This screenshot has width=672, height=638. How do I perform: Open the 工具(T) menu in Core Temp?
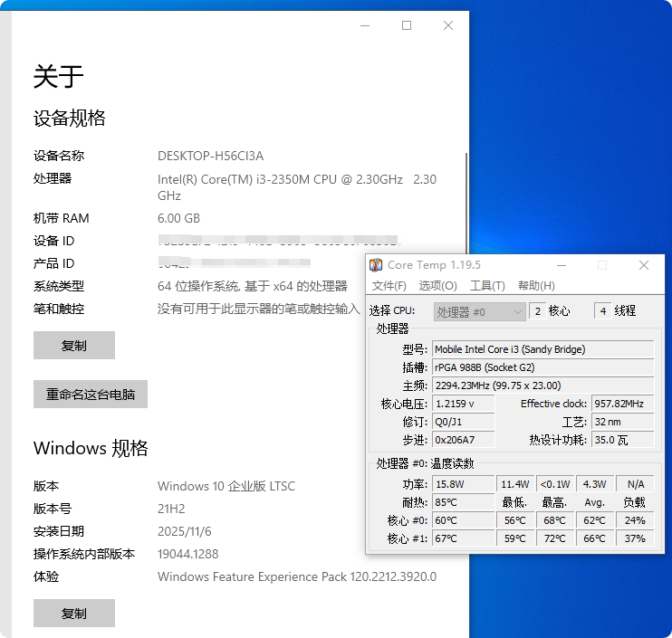pos(487,286)
